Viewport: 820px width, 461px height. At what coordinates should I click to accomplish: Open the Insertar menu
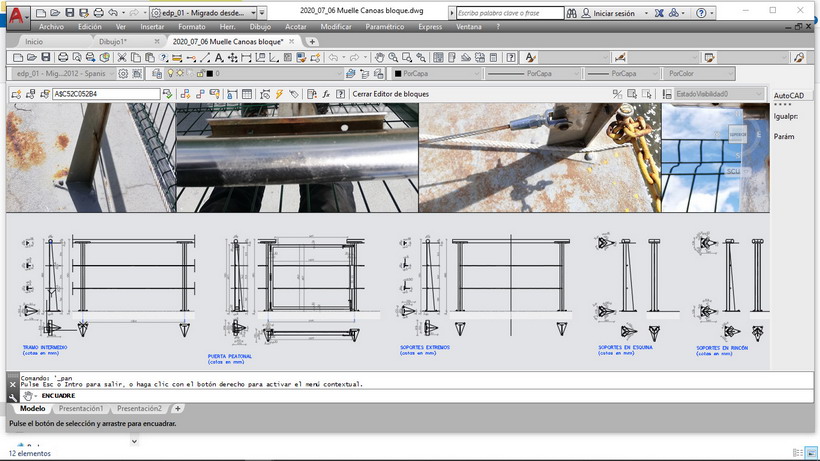pyautogui.click(x=152, y=27)
